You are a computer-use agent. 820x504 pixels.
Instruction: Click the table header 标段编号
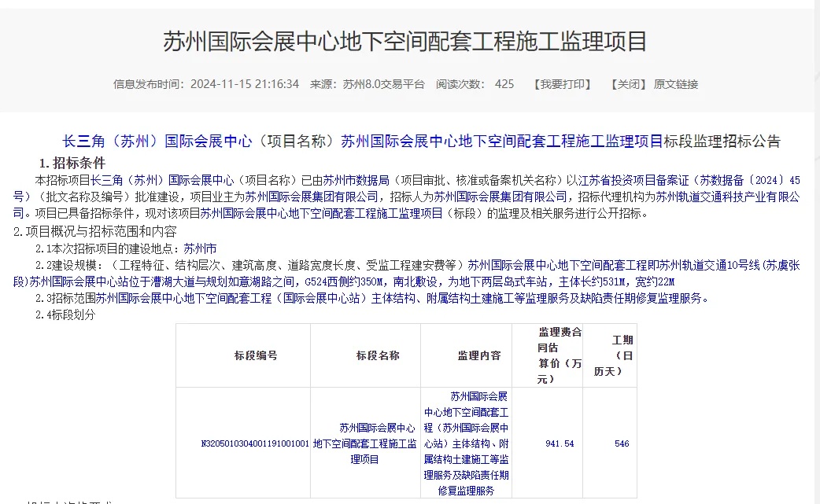[256, 355]
